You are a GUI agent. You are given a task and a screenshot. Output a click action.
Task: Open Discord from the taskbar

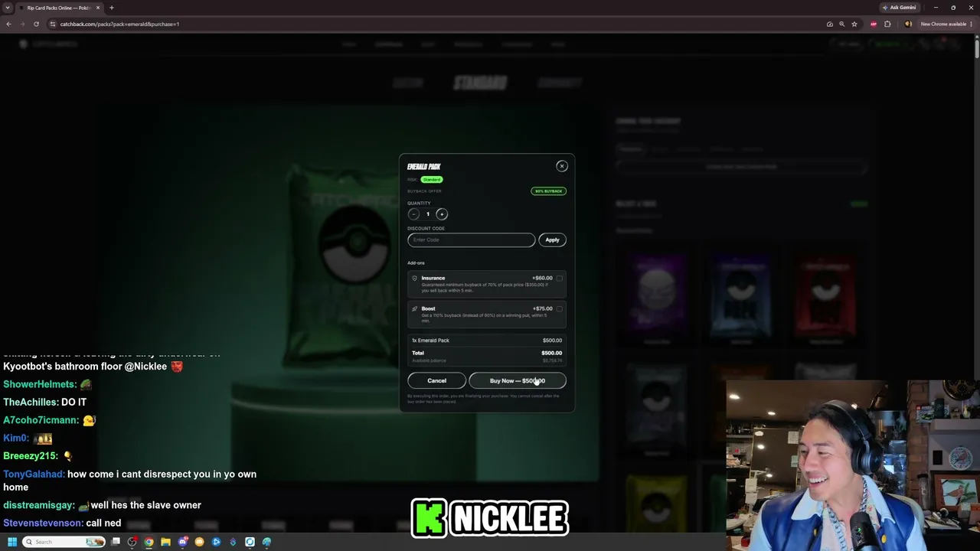[x=183, y=542]
